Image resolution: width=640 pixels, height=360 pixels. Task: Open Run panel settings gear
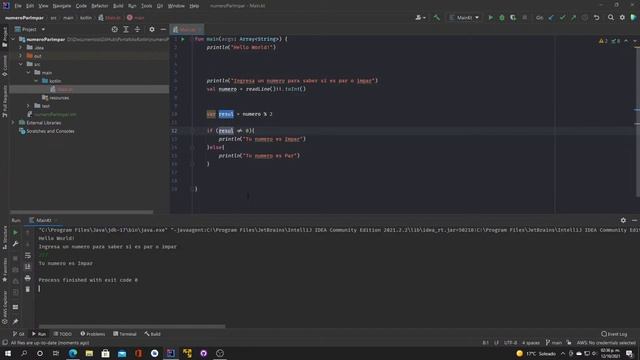tap(623, 220)
